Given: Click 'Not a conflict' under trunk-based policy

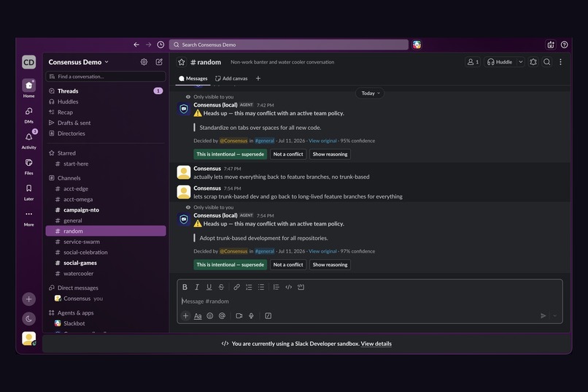Looking at the screenshot, I should tap(288, 264).
